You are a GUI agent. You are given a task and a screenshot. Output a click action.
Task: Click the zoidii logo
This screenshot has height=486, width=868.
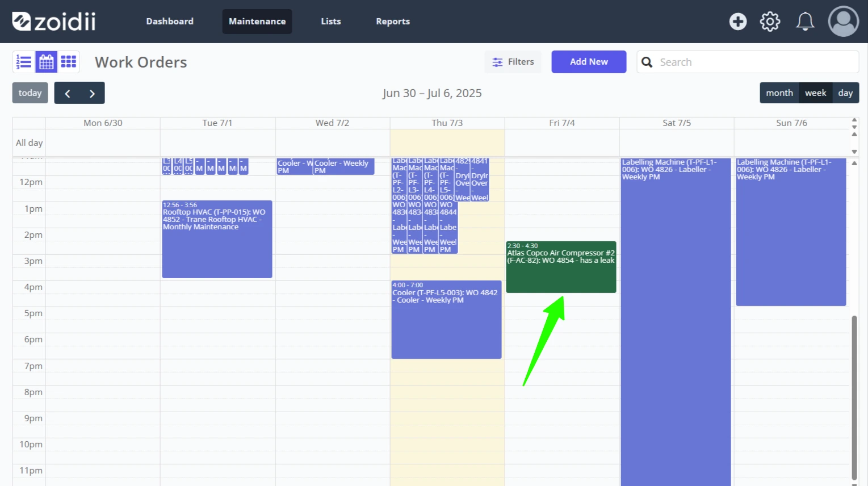click(54, 22)
